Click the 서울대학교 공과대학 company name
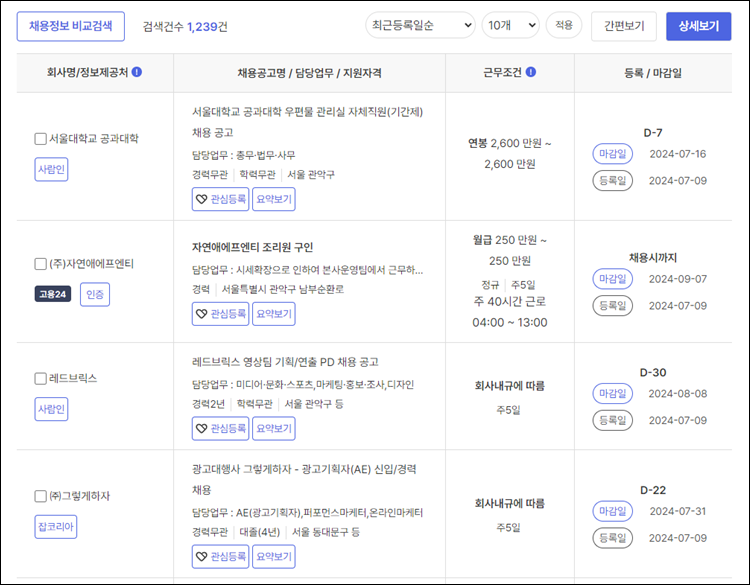 (94, 139)
